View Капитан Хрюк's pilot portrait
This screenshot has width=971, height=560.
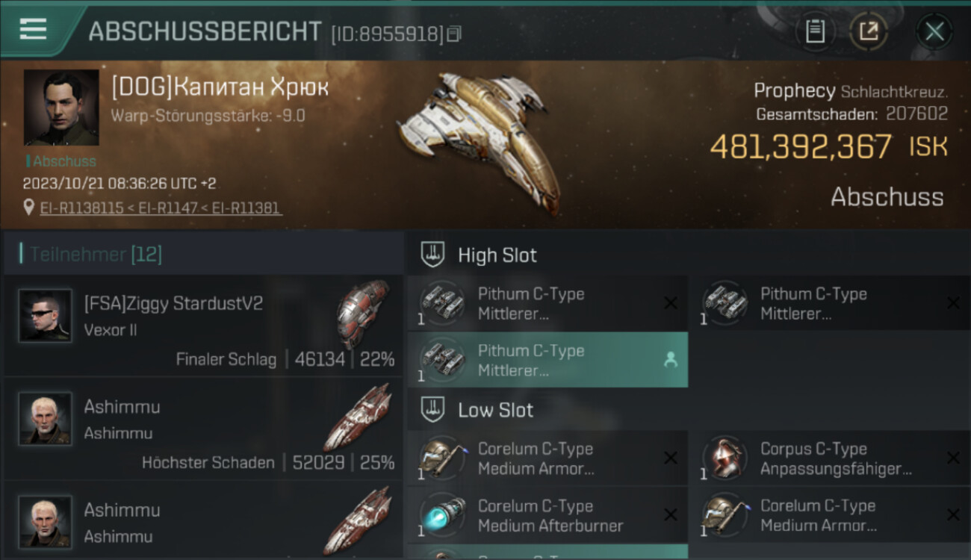coord(61,108)
